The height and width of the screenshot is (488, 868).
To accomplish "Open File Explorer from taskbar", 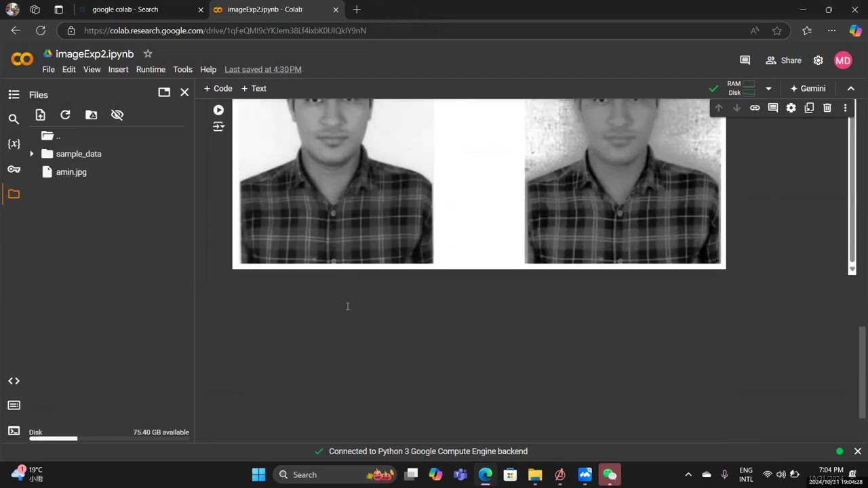I will click(535, 474).
